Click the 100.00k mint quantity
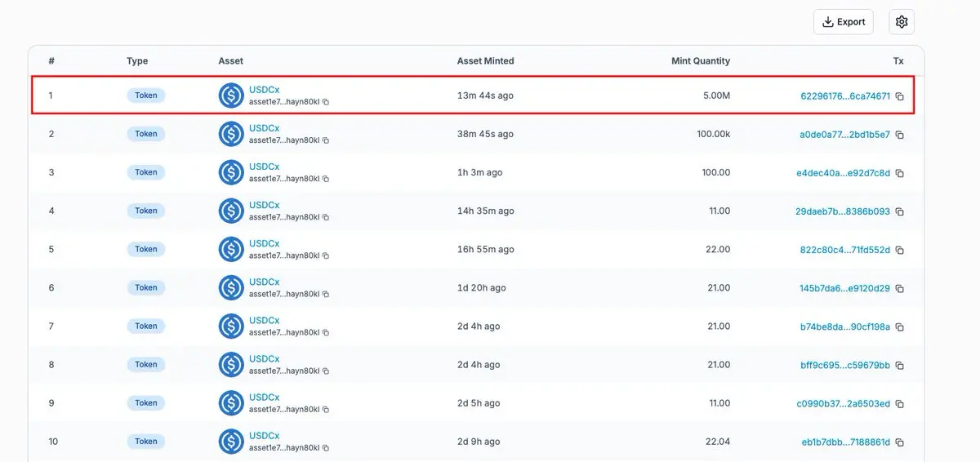The height and width of the screenshot is (462, 980). pos(714,134)
